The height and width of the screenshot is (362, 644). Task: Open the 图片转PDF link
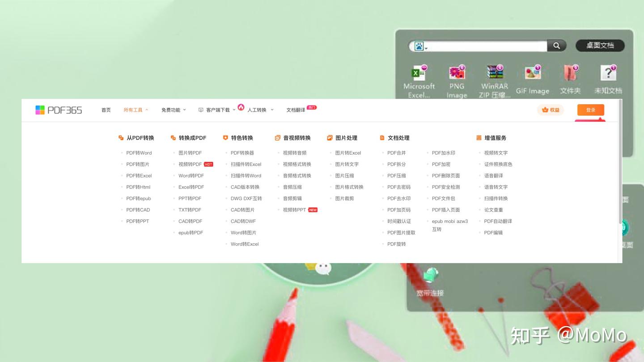(190, 153)
